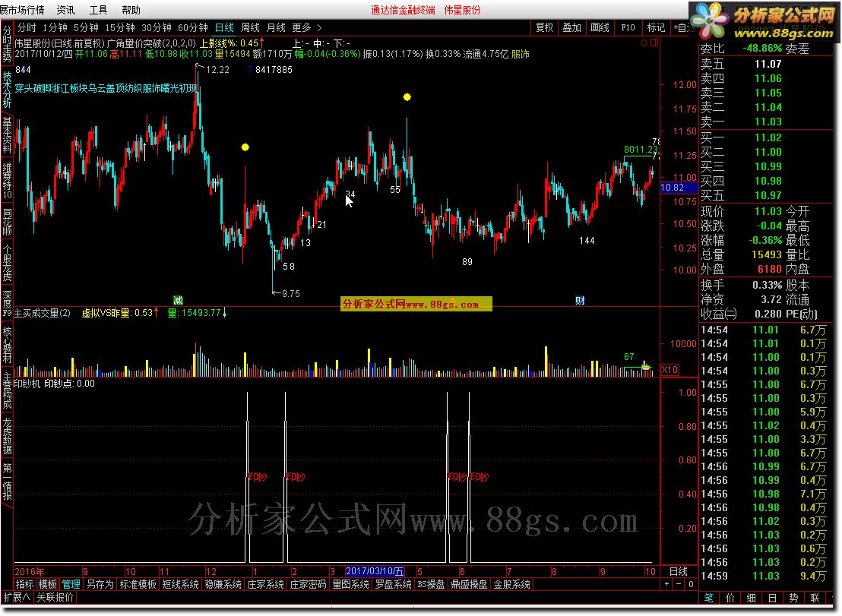Select the 罗盘系统 template tab

tap(393, 584)
